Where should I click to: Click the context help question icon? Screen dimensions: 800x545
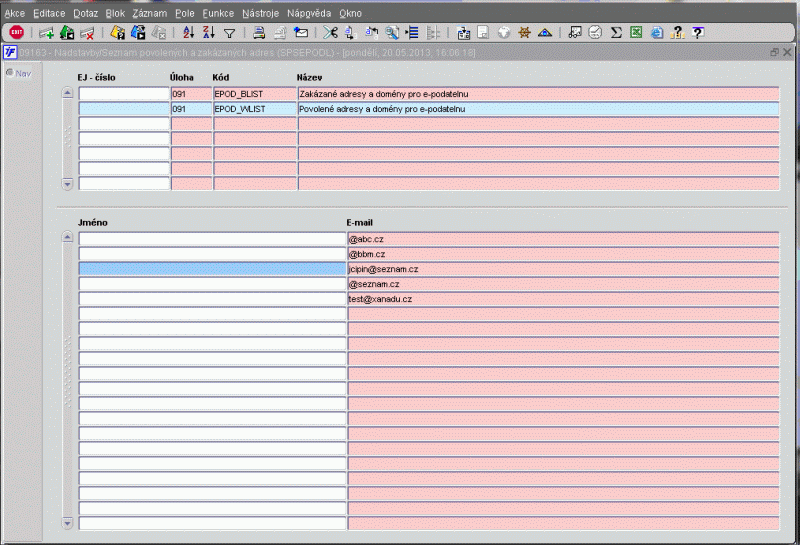(698, 33)
